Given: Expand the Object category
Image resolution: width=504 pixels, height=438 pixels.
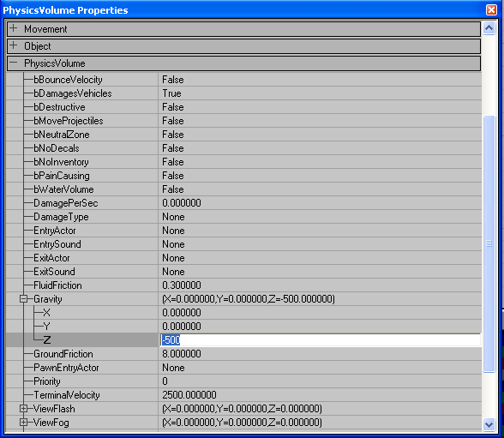Looking at the screenshot, I should pyautogui.click(x=13, y=45).
